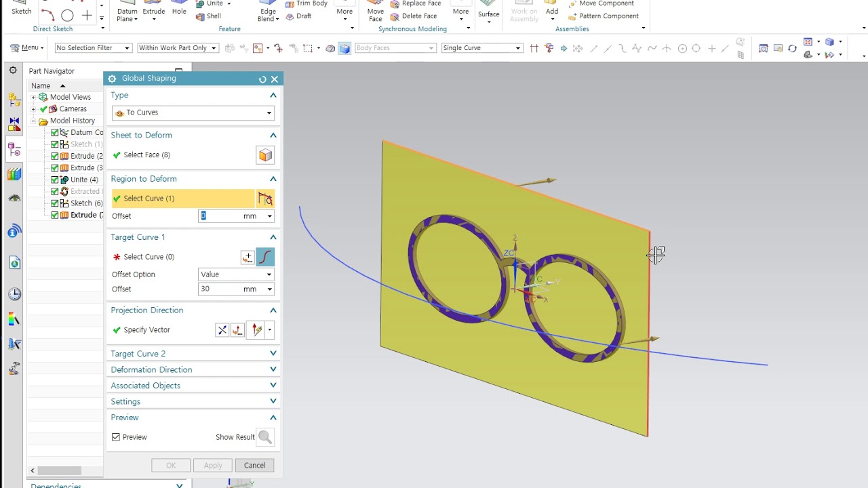Open the Type dropdown showing To Curves
Screen dimensions: 868x488
point(193,113)
